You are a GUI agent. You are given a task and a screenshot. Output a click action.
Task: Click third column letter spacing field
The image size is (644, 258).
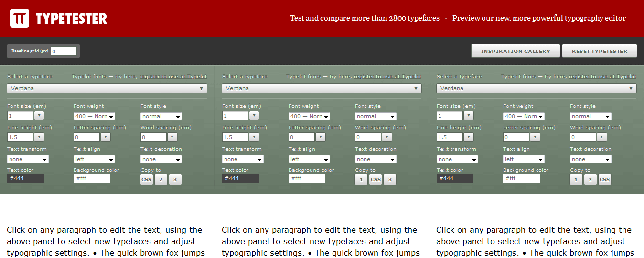pos(516,137)
